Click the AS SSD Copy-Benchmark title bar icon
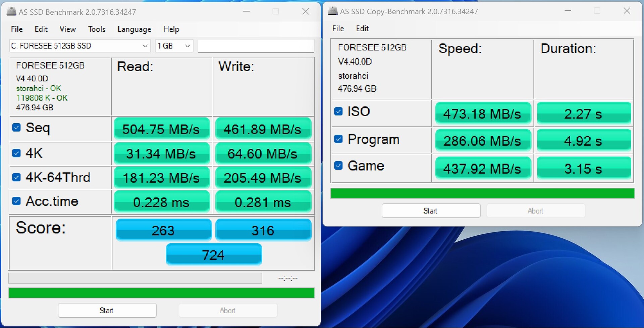The height and width of the screenshot is (328, 644). pyautogui.click(x=333, y=11)
